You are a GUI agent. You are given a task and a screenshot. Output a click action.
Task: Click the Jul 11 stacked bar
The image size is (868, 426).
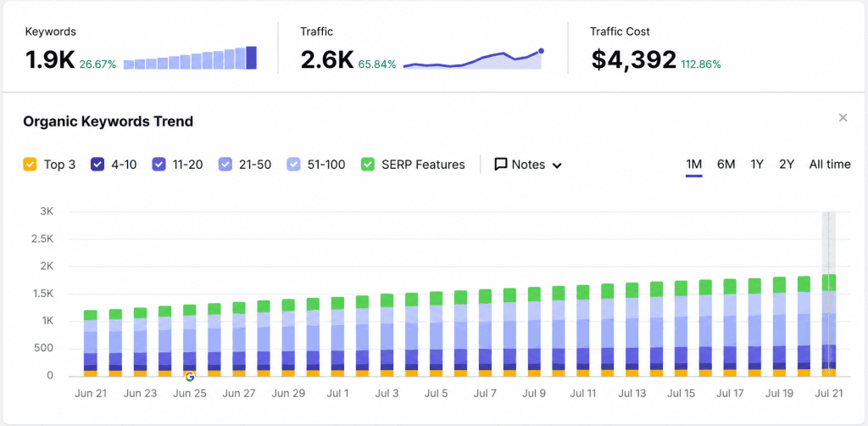coord(583,331)
